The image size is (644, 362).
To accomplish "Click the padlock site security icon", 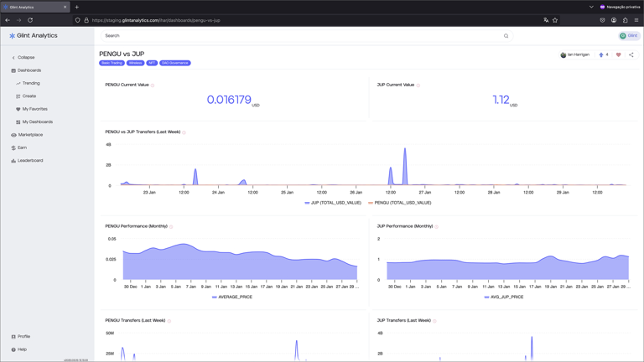I will 86,20.
